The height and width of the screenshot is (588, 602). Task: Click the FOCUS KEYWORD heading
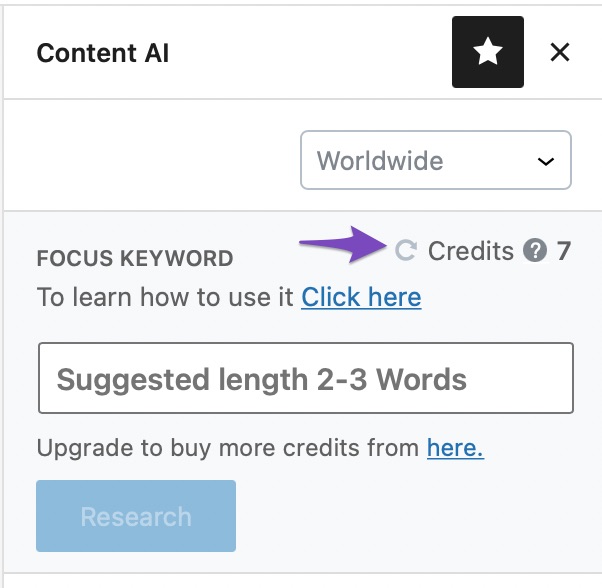coord(135,258)
